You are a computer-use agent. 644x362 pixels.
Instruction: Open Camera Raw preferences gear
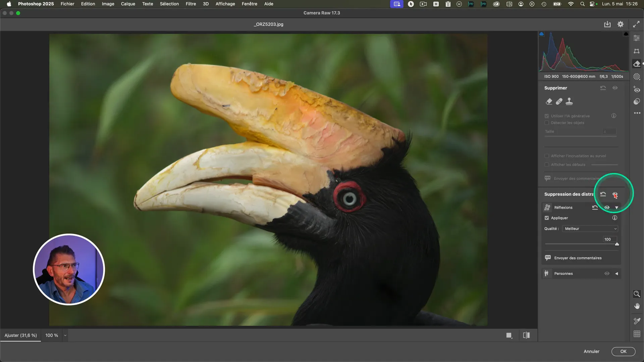(x=621, y=24)
